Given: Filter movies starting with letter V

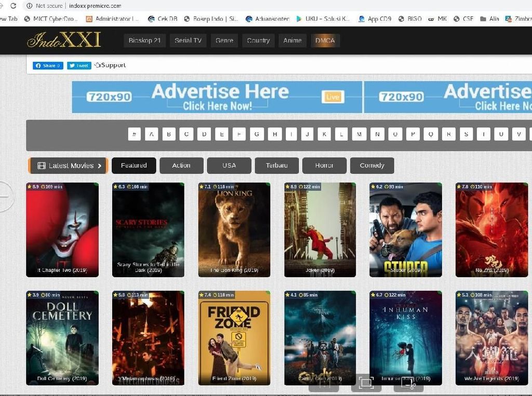Looking at the screenshot, I should tap(519, 134).
